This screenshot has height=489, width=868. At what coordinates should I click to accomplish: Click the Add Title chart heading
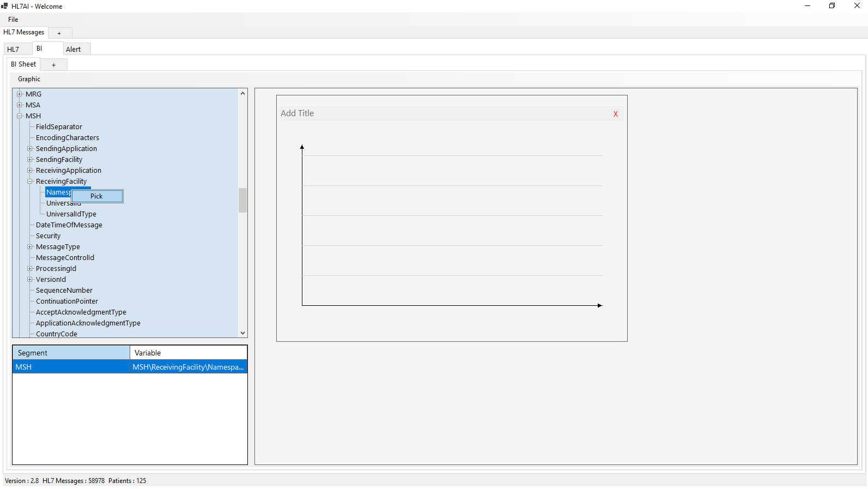[x=297, y=113]
